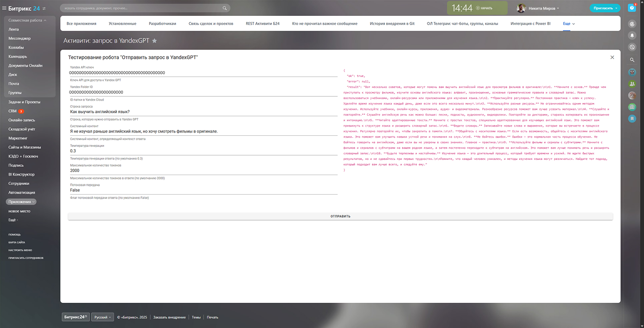
Task: Open Календарь in left sidebar
Action: click(x=18, y=57)
